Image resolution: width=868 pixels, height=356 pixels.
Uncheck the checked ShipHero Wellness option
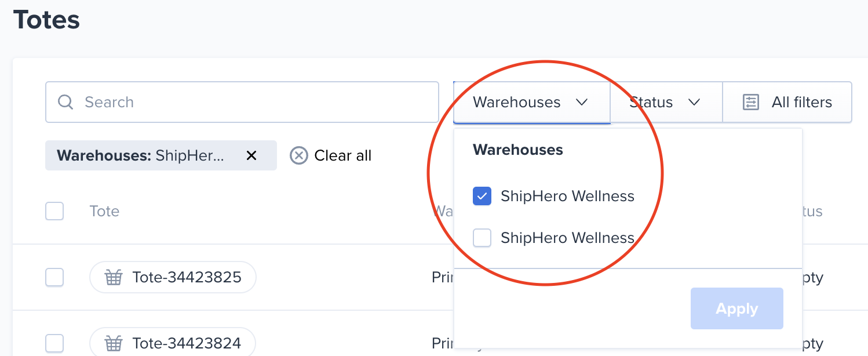click(482, 196)
